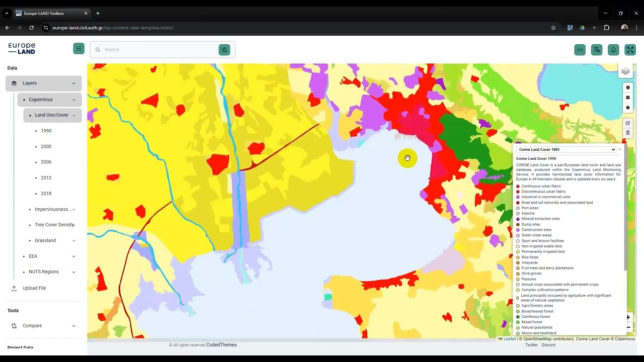Minimize the legend panel with the dash
Image resolution: width=644 pixels, height=362 pixels.
tap(620, 149)
